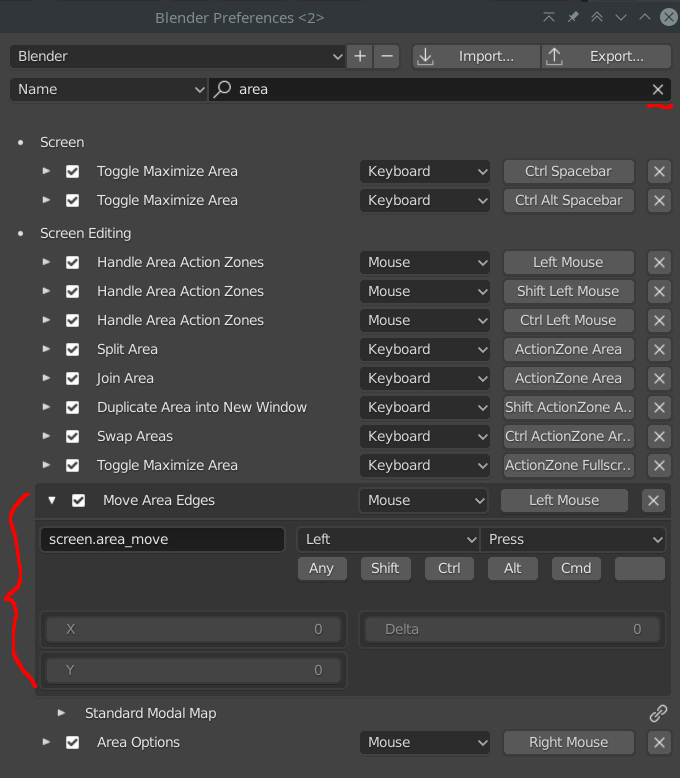Click the Standard Modal Map link icon
This screenshot has width=680, height=778.
(x=658, y=713)
